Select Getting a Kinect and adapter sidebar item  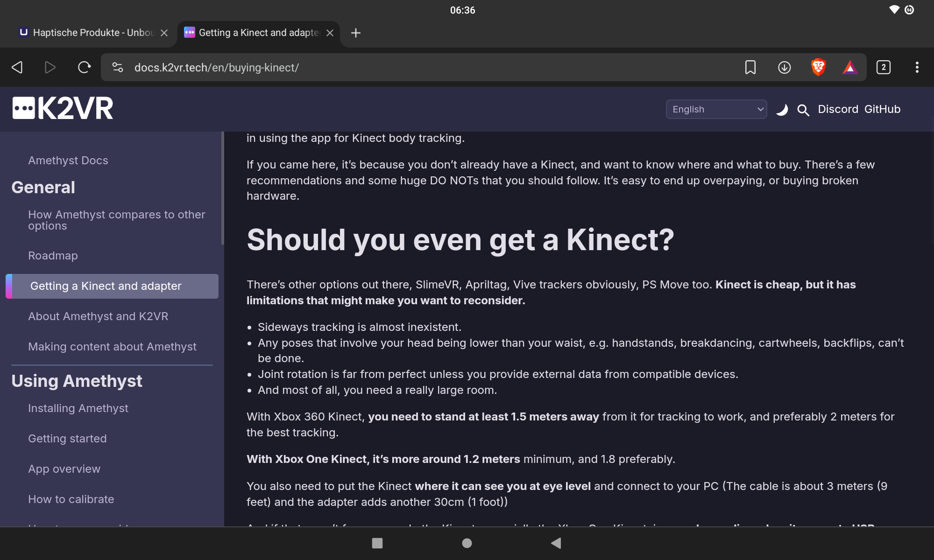pos(112,286)
